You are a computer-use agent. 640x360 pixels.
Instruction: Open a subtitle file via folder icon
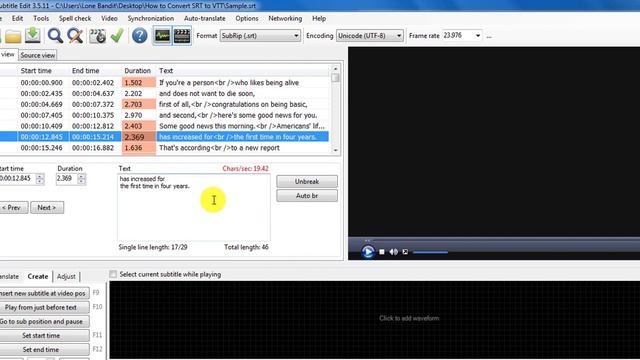[13, 36]
